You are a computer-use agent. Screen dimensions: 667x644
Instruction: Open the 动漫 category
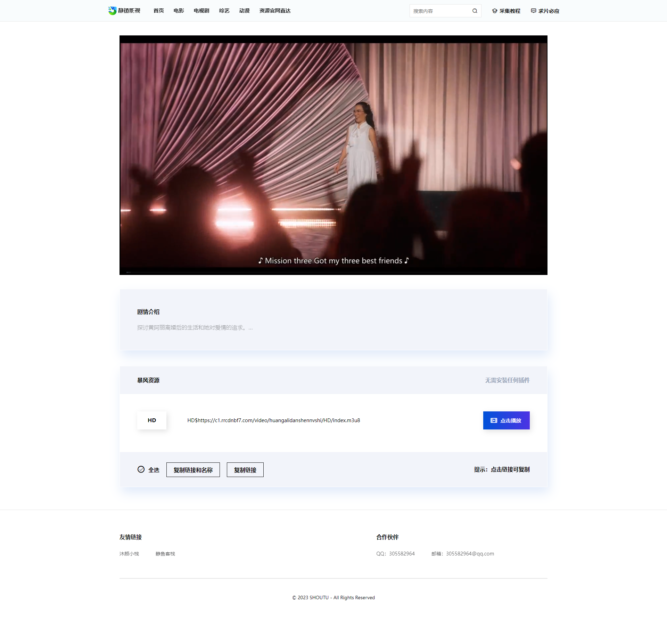244,11
